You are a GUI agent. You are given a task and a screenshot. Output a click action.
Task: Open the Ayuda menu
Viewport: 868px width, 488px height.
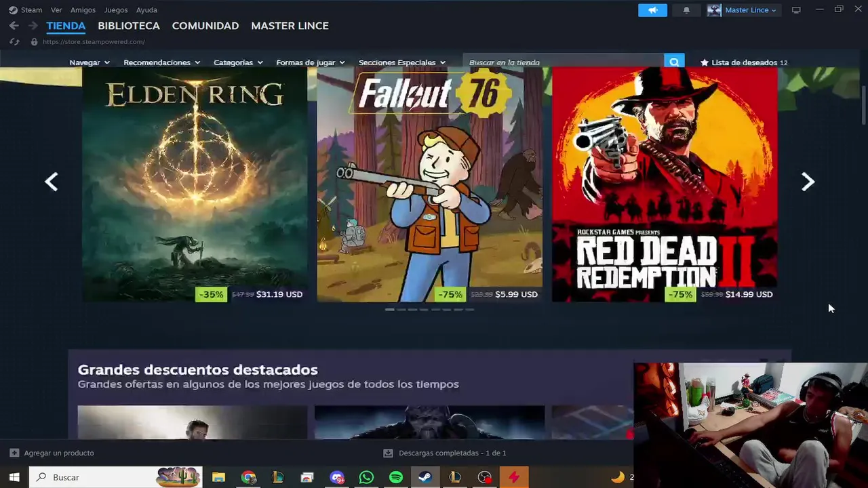tap(146, 10)
